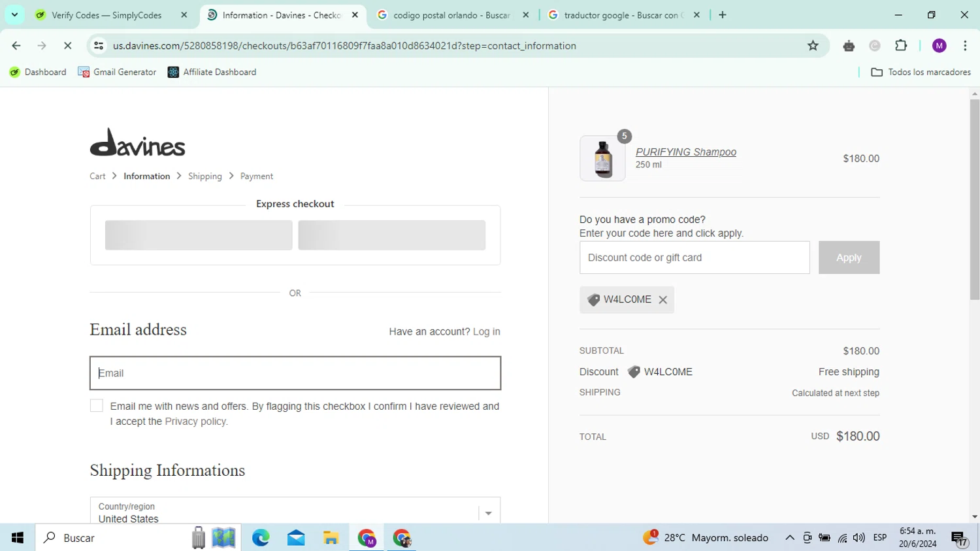980x551 pixels.
Task: Select the Information breadcrumb step
Action: 146,176
